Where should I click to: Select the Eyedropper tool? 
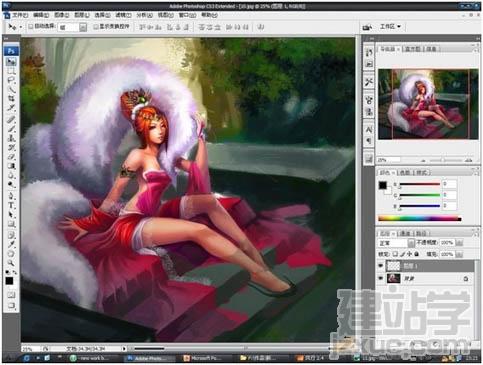click(x=11, y=244)
